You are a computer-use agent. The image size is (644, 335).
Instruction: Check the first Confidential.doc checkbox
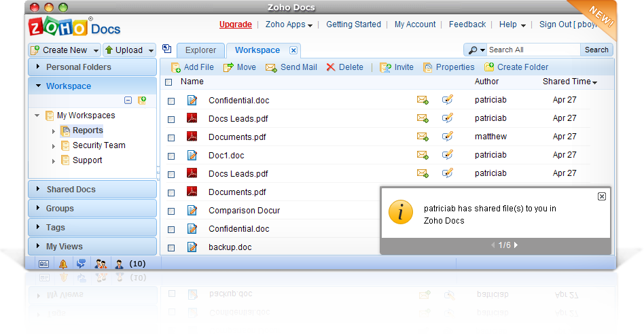[171, 101]
